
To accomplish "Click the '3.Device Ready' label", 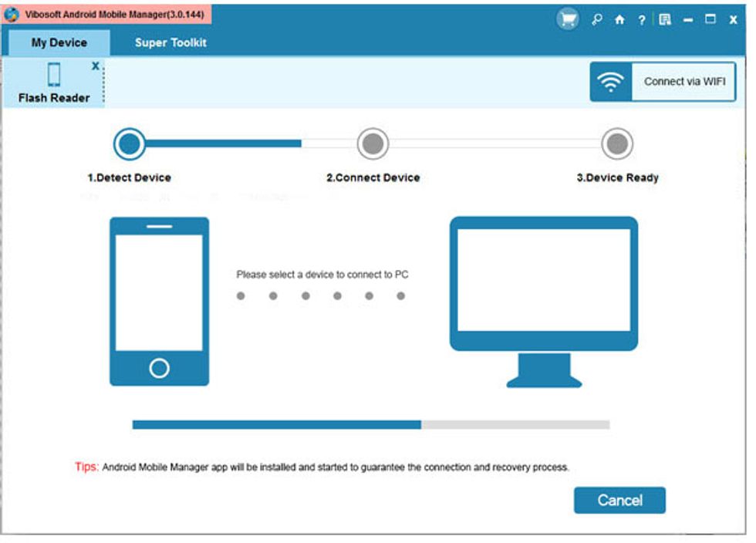I will (x=618, y=178).
